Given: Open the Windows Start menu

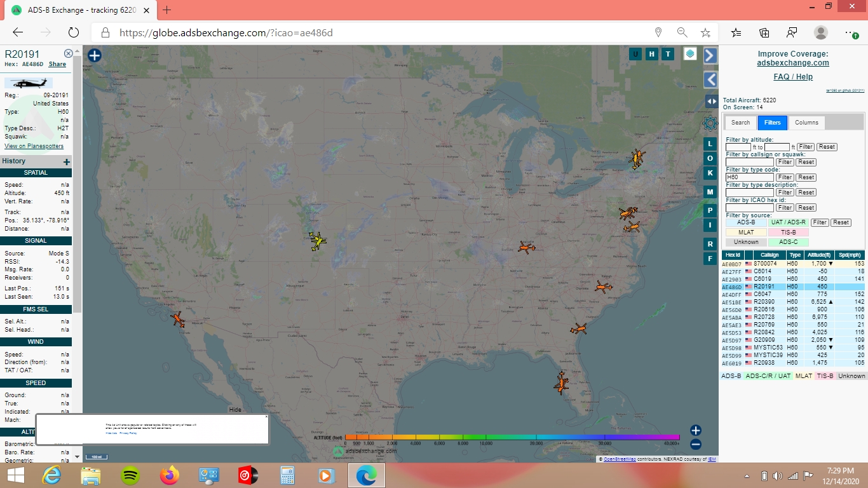Looking at the screenshot, I should (15, 475).
